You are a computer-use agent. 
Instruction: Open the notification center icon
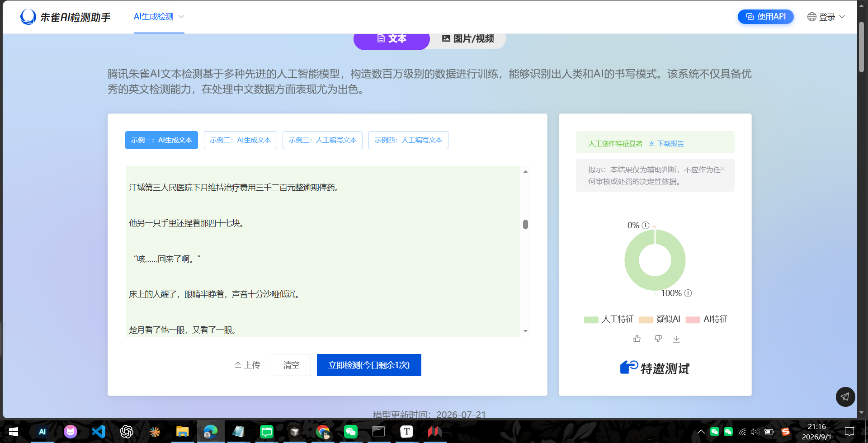tap(849, 432)
